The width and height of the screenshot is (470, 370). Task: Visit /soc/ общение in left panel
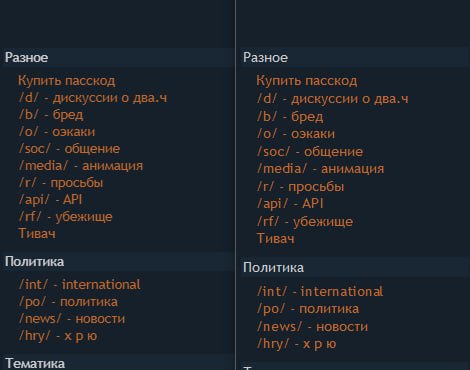69,149
